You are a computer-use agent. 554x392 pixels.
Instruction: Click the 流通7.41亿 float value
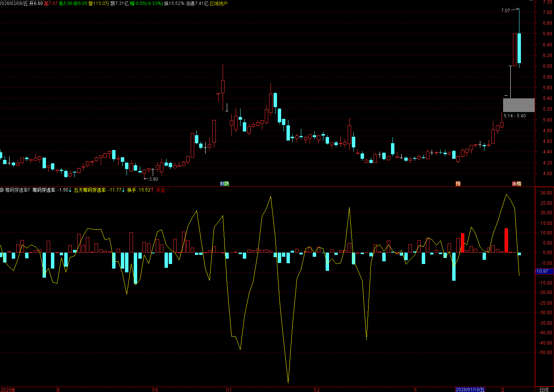point(197,3)
